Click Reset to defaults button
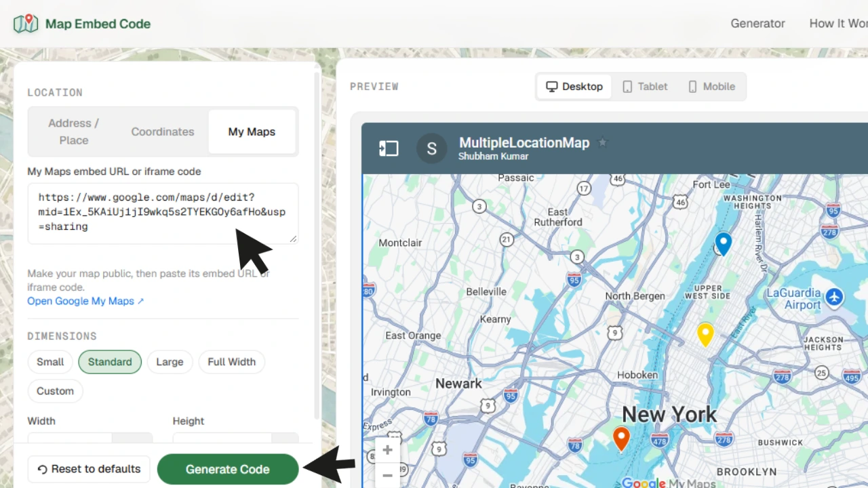The image size is (868, 488). [89, 469]
